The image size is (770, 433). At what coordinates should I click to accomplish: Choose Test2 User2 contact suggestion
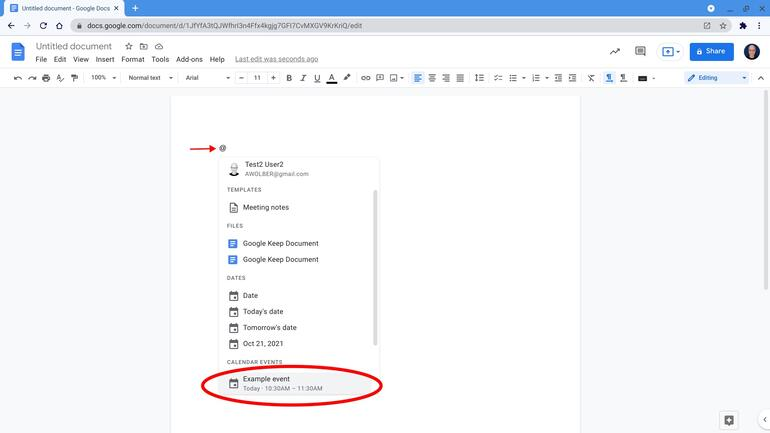(x=297, y=168)
